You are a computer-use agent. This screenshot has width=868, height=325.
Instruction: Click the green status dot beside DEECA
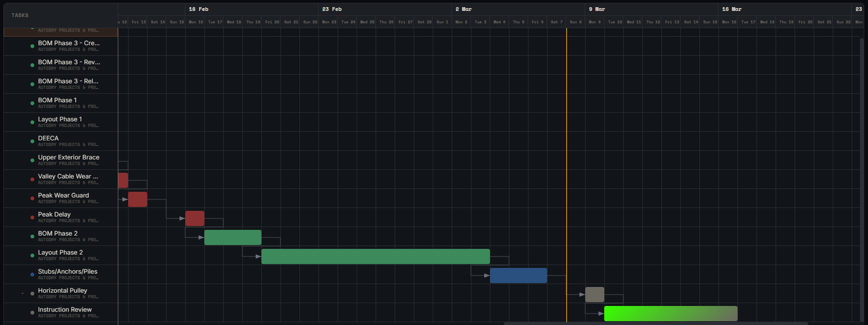[x=32, y=141]
